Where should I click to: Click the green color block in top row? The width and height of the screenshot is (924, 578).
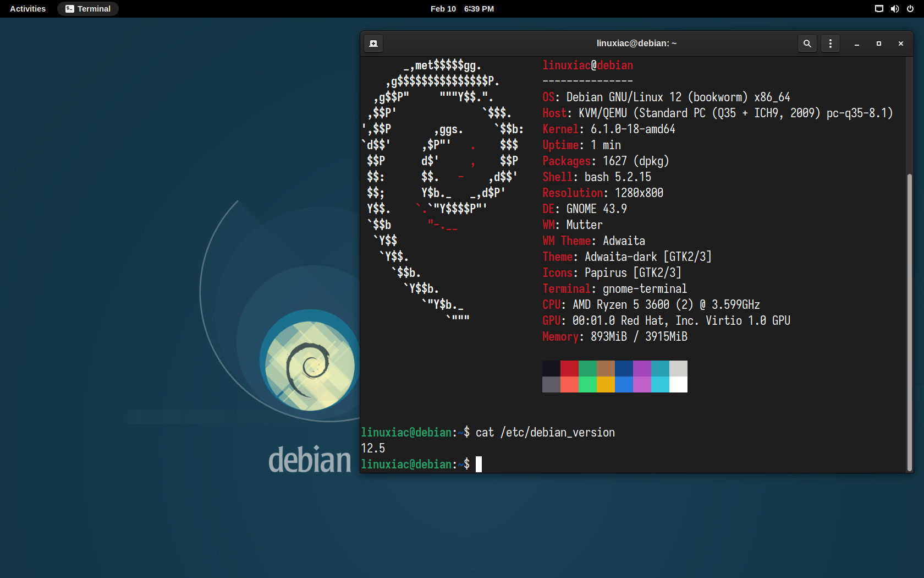(587, 369)
